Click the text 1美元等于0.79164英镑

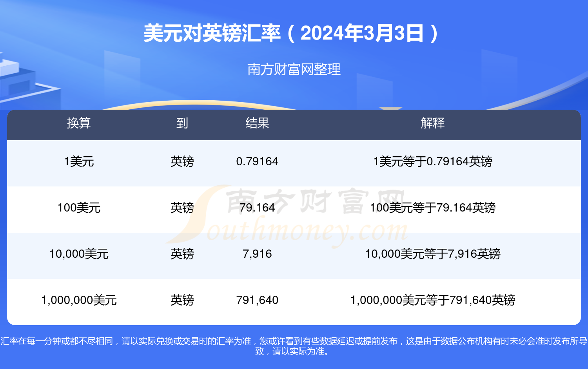pyautogui.click(x=433, y=161)
